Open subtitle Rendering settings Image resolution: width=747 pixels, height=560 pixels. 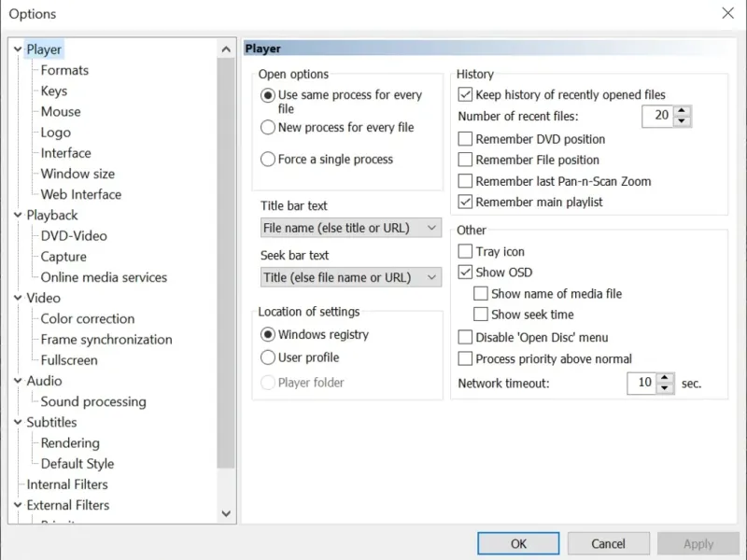(70, 443)
